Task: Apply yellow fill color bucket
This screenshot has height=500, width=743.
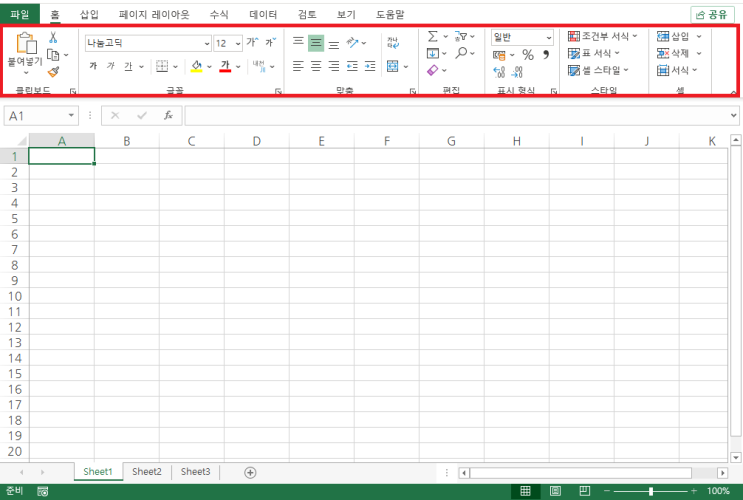Action: [x=197, y=66]
